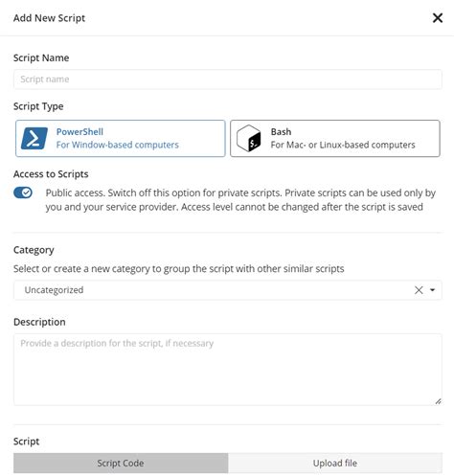Click the Script name input field
The height and width of the screenshot is (476, 454).
(228, 79)
